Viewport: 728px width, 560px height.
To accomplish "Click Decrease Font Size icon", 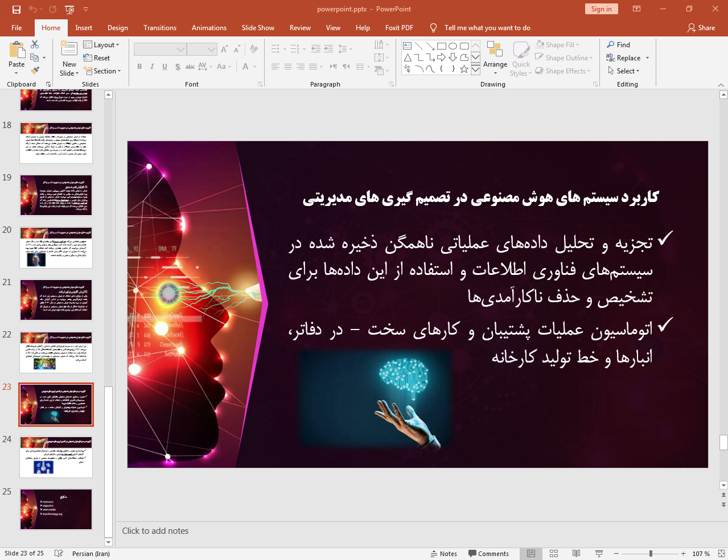I will click(237, 50).
